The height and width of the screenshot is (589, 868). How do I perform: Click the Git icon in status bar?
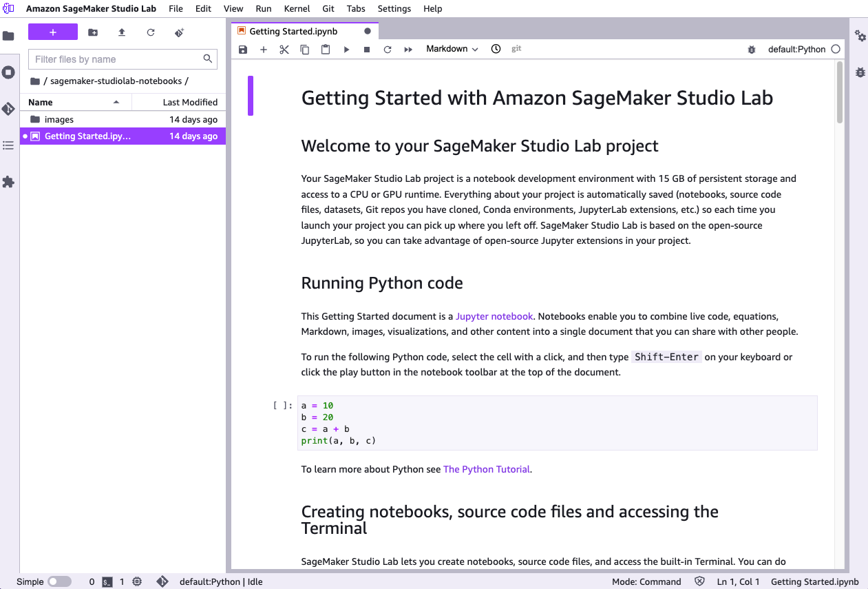(162, 581)
